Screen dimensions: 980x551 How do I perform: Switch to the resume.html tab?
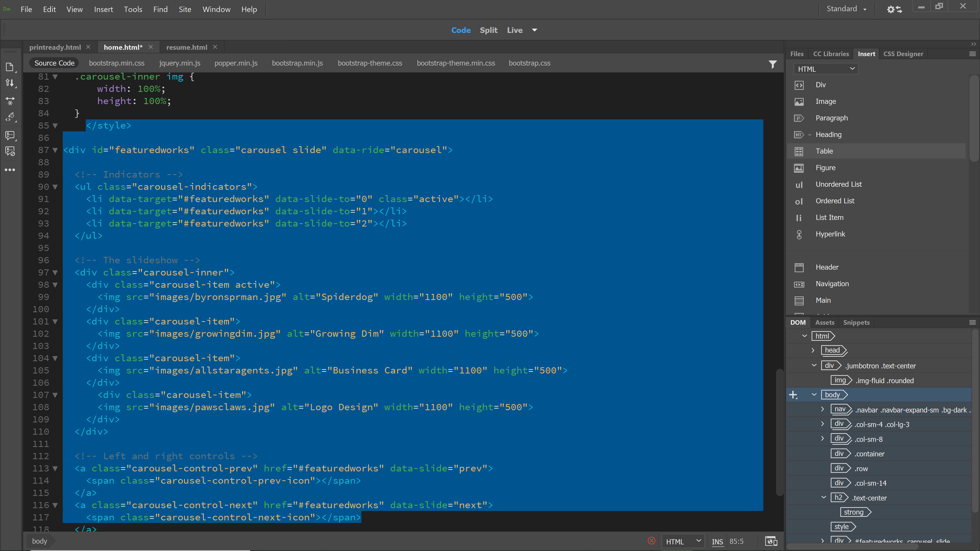pos(186,47)
